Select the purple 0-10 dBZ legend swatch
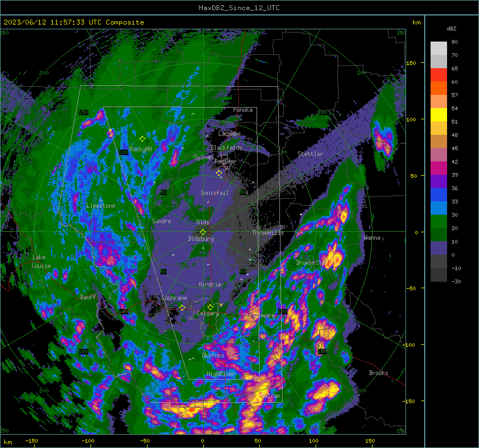 [x=439, y=248]
